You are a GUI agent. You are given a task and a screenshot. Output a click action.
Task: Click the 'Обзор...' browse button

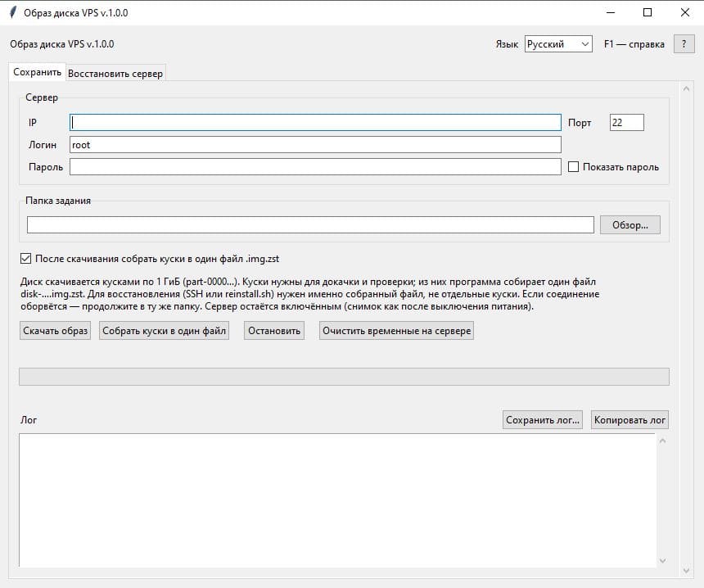pos(630,225)
